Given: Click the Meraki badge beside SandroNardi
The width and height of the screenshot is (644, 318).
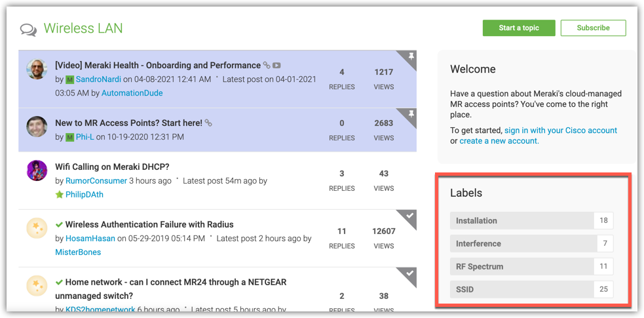Looking at the screenshot, I should click(x=69, y=79).
